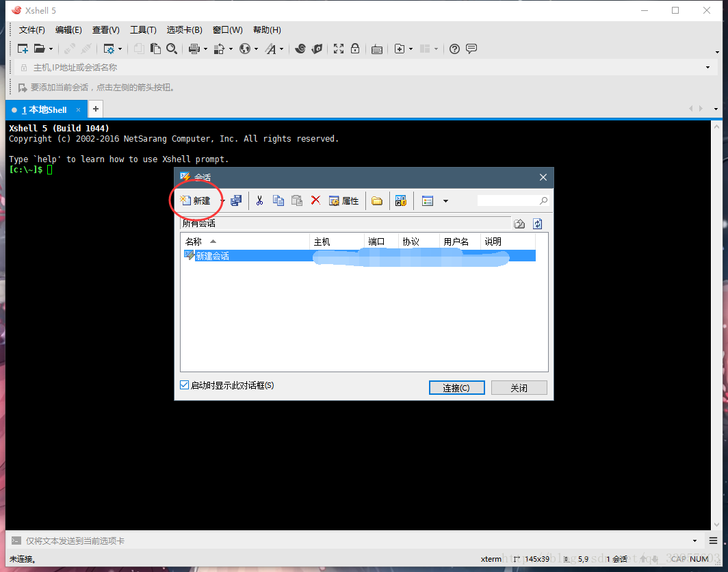Open the 帮助(H) menu
Viewport: 728px width, 572px height.
click(x=267, y=29)
